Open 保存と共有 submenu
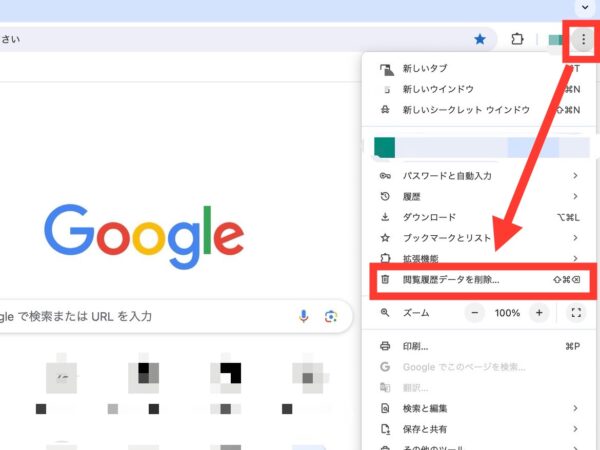The width and height of the screenshot is (600, 450). (479, 429)
